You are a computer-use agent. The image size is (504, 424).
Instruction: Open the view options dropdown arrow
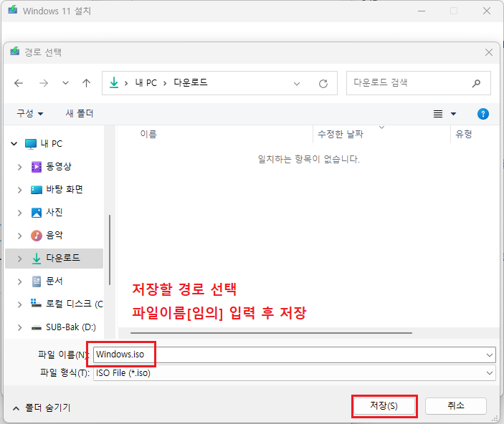coord(453,114)
